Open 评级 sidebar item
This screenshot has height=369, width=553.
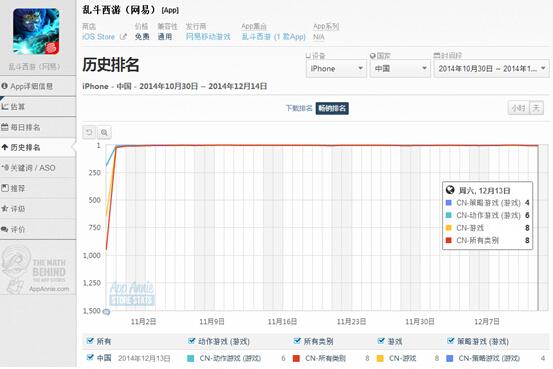point(38,209)
